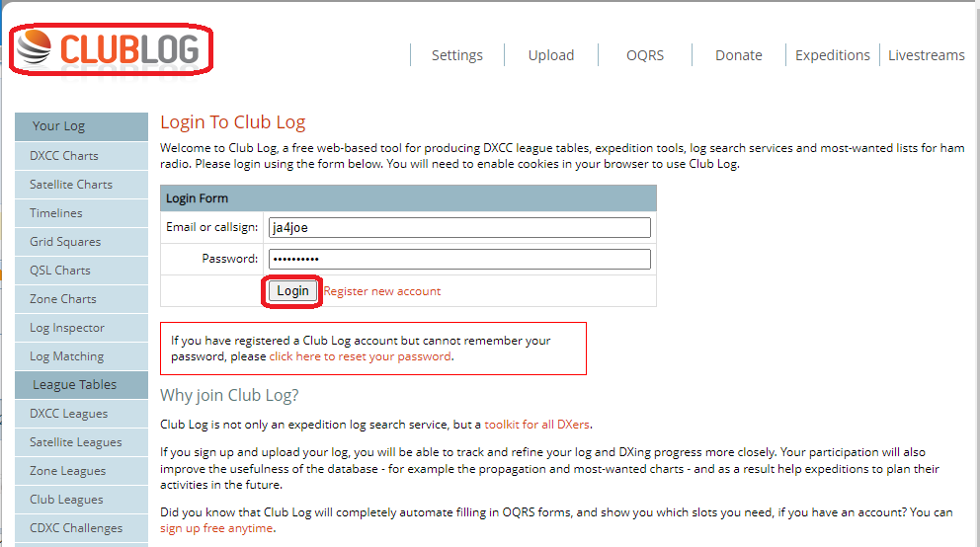This screenshot has height=547, width=980.
Task: Open Zone Charts in sidebar
Action: pyautogui.click(x=81, y=299)
